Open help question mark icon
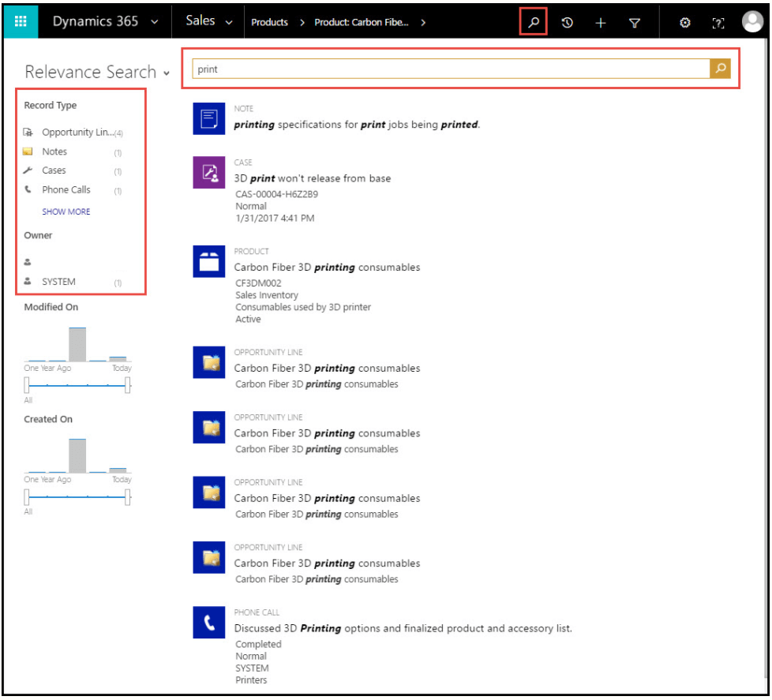Viewport: 772px width, 700px height. coord(718,23)
